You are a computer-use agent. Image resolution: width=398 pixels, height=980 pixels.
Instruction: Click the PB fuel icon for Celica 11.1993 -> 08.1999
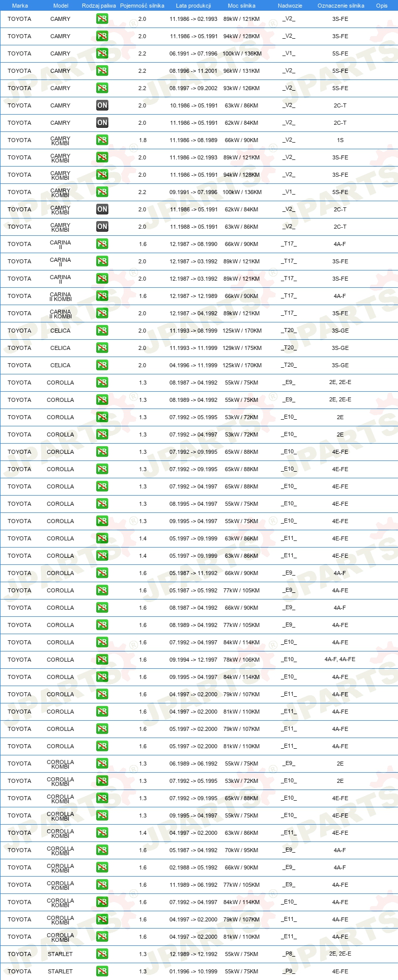pyautogui.click(x=102, y=331)
